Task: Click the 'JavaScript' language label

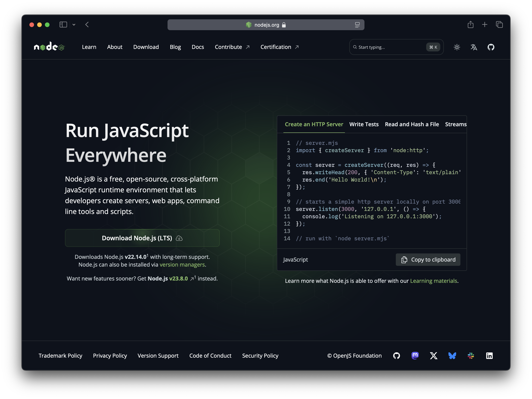Action: (x=295, y=260)
